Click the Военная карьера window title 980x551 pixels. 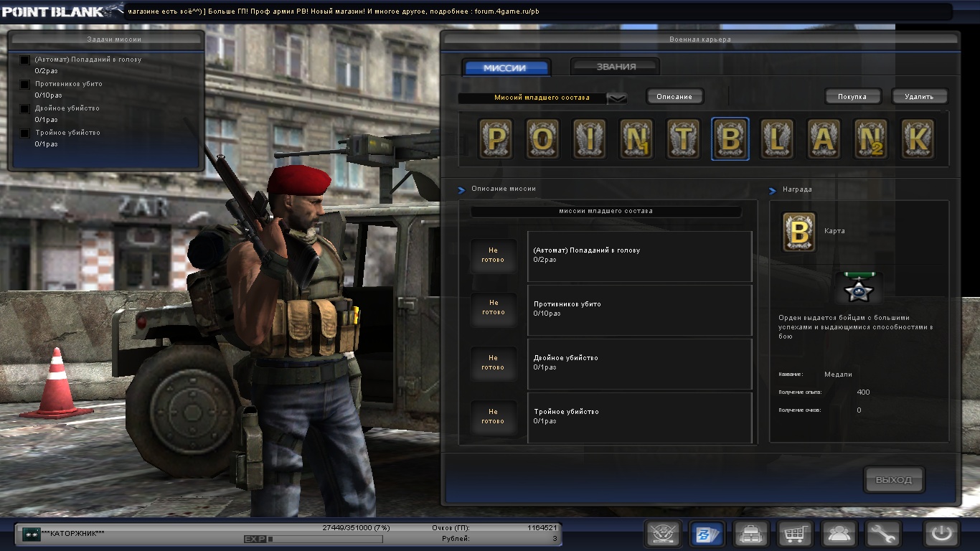pyautogui.click(x=699, y=39)
